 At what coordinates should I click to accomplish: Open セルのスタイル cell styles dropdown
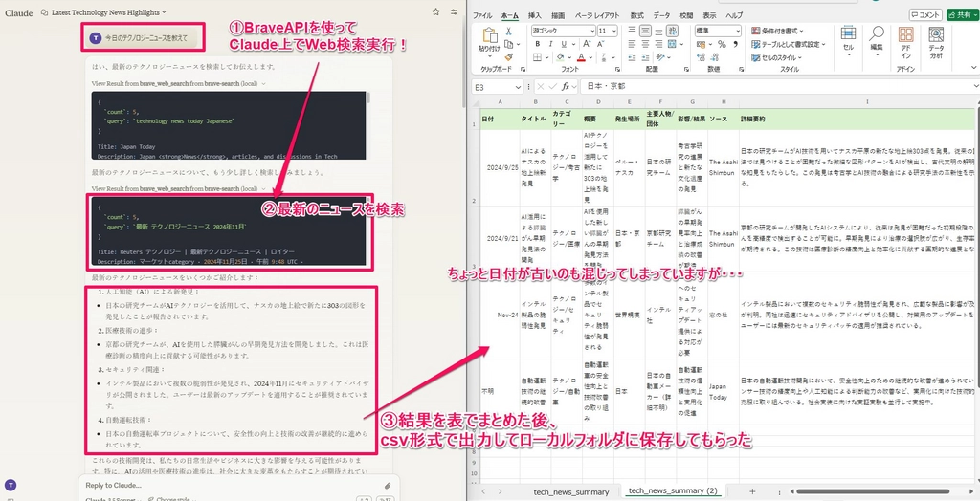pos(778,57)
